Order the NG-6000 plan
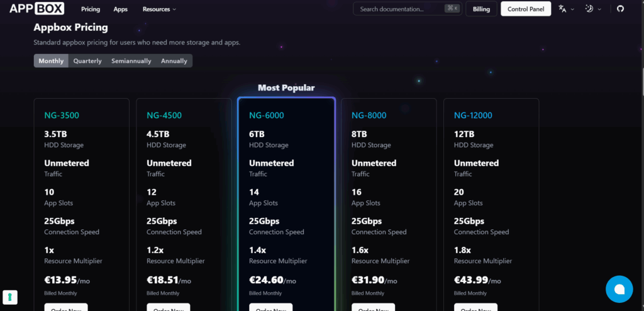This screenshot has height=311, width=644. [x=270, y=307]
